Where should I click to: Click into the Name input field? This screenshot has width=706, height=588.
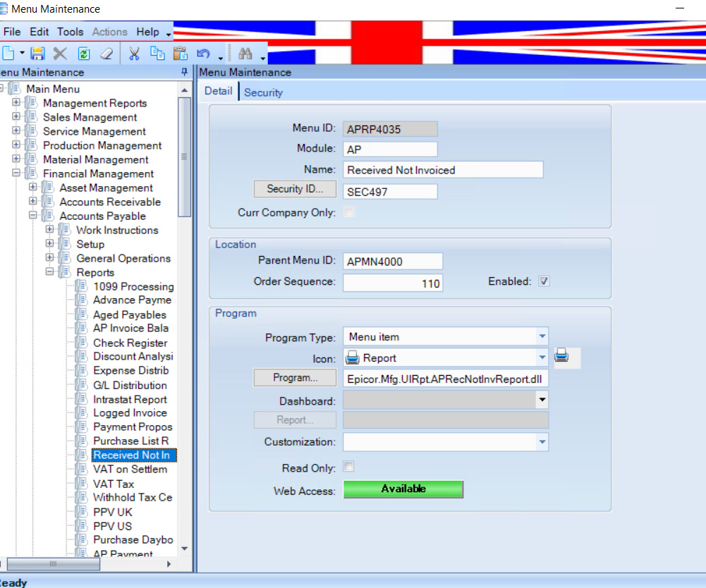443,170
